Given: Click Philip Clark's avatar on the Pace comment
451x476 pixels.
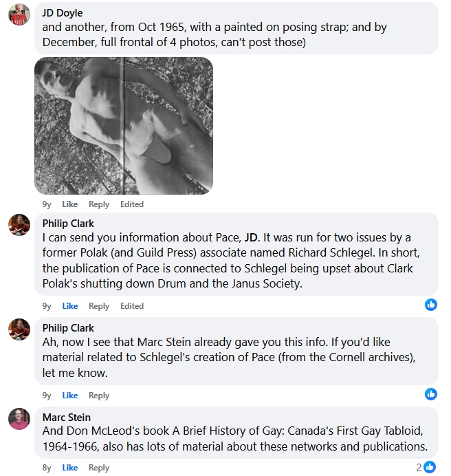Looking at the screenshot, I should [x=19, y=225].
